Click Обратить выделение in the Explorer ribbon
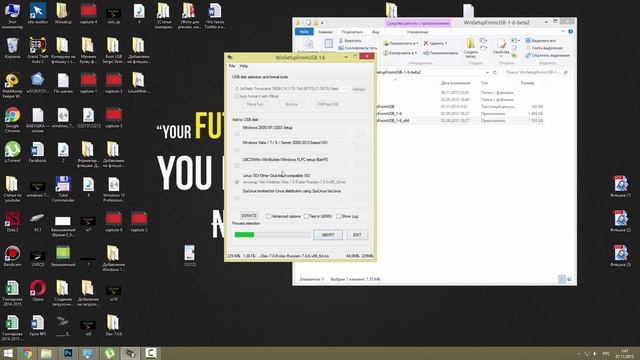Image resolution: width=640 pixels, height=360 pixels. click(547, 55)
